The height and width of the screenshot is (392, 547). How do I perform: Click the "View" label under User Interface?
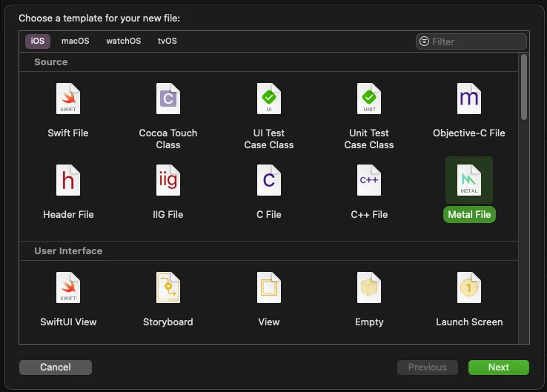269,322
